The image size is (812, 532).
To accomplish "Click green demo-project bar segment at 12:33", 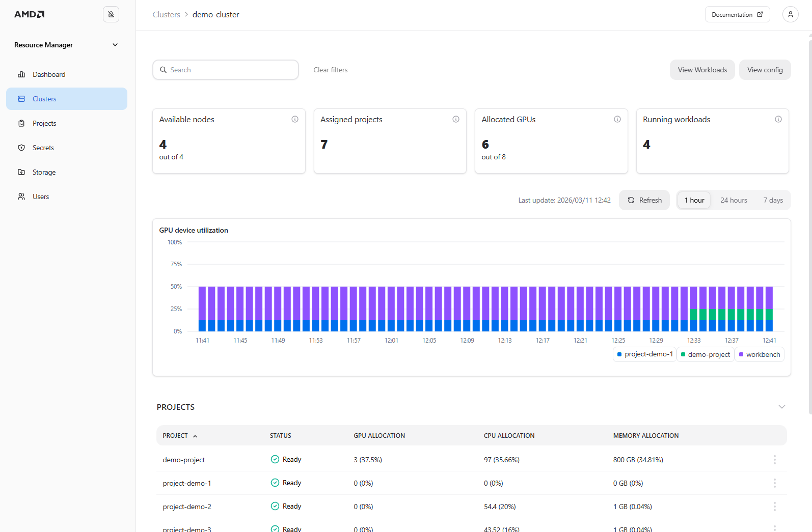I will [x=694, y=315].
